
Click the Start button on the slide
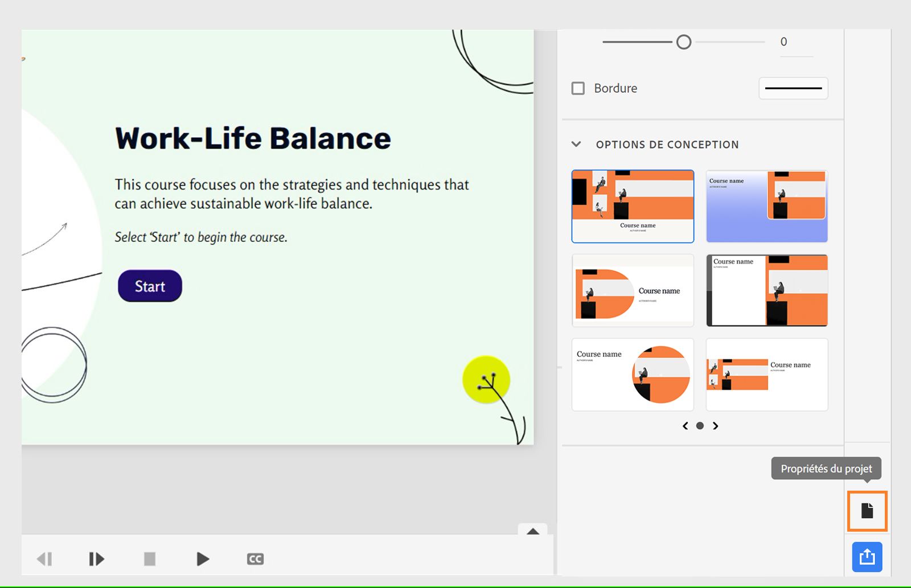coord(150,286)
